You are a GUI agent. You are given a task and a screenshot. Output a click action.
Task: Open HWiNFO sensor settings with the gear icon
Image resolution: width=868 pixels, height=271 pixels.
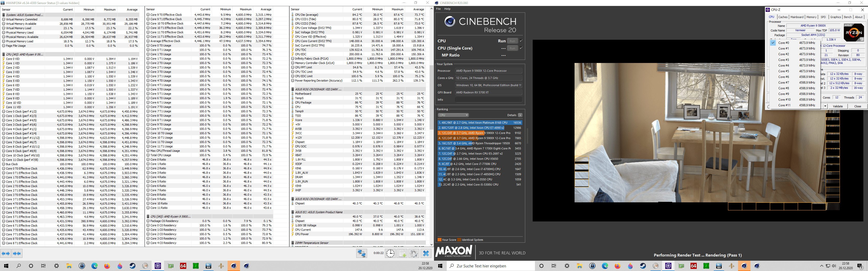pos(414,253)
